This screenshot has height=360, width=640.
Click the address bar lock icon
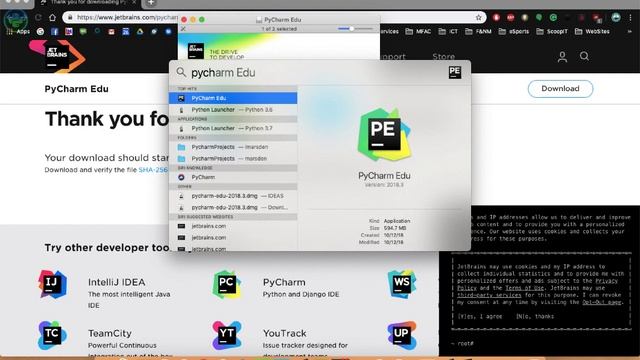(70, 17)
